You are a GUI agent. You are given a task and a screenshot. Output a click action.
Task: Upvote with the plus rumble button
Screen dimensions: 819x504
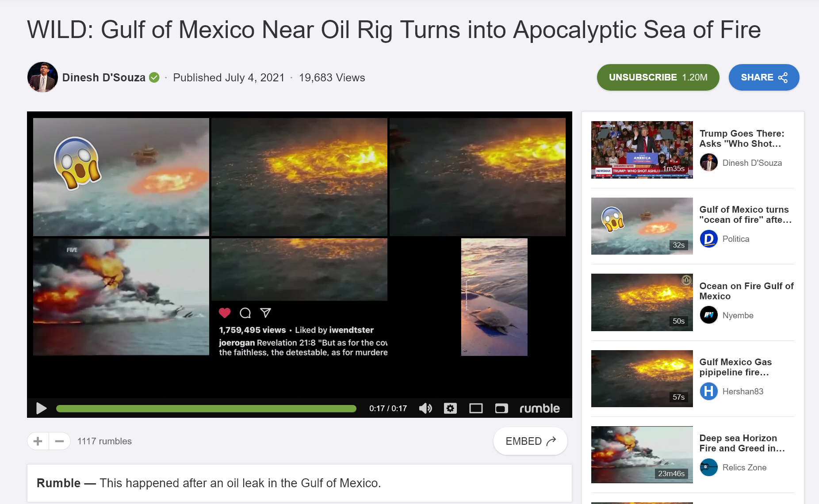pos(38,441)
